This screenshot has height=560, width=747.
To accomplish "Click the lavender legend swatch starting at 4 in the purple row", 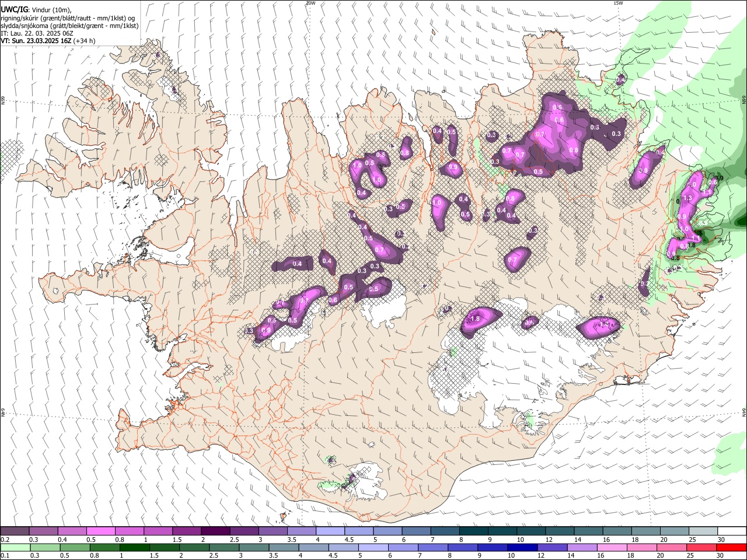I will pos(329,531).
